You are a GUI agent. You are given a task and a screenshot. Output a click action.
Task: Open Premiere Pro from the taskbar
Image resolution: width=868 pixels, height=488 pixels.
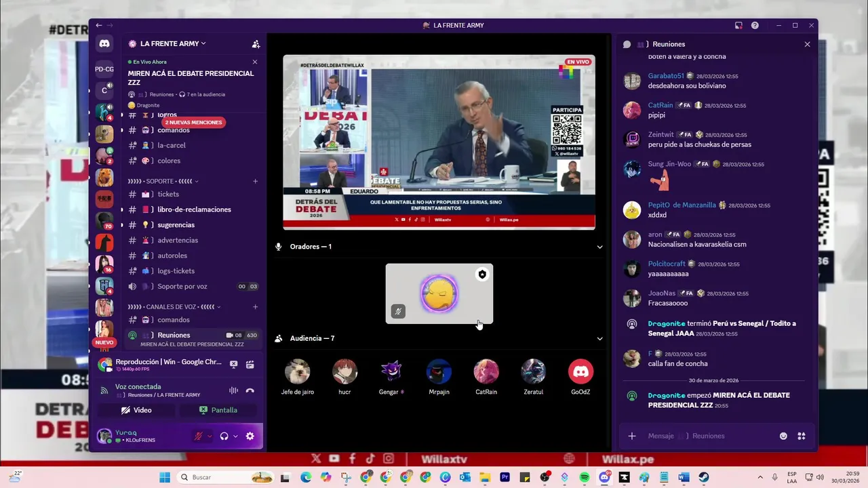pos(505,477)
